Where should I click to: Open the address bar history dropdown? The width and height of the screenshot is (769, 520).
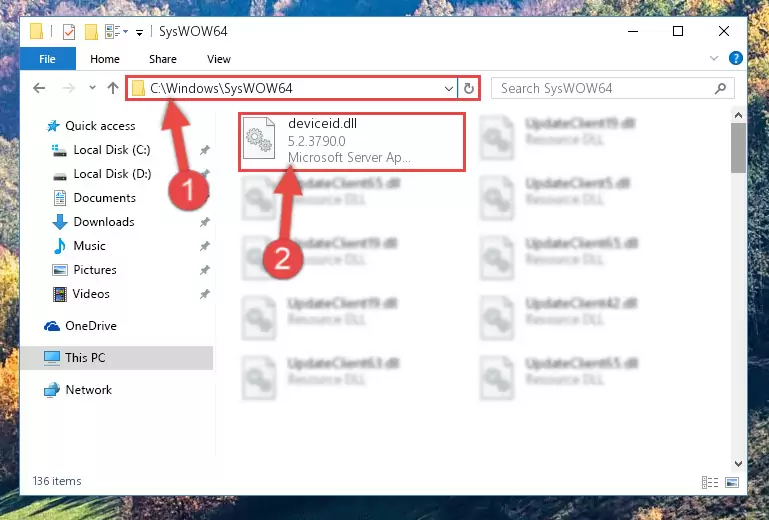pyautogui.click(x=448, y=89)
